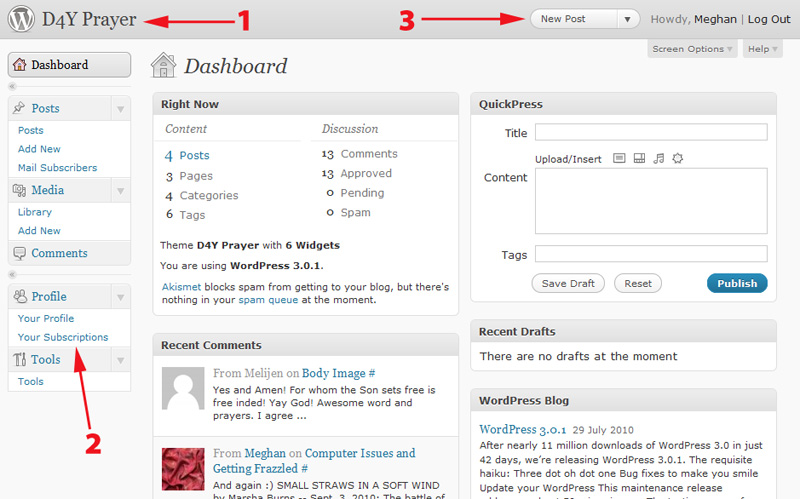
Task: Click into the QuickPress Tags field
Action: coord(651,254)
